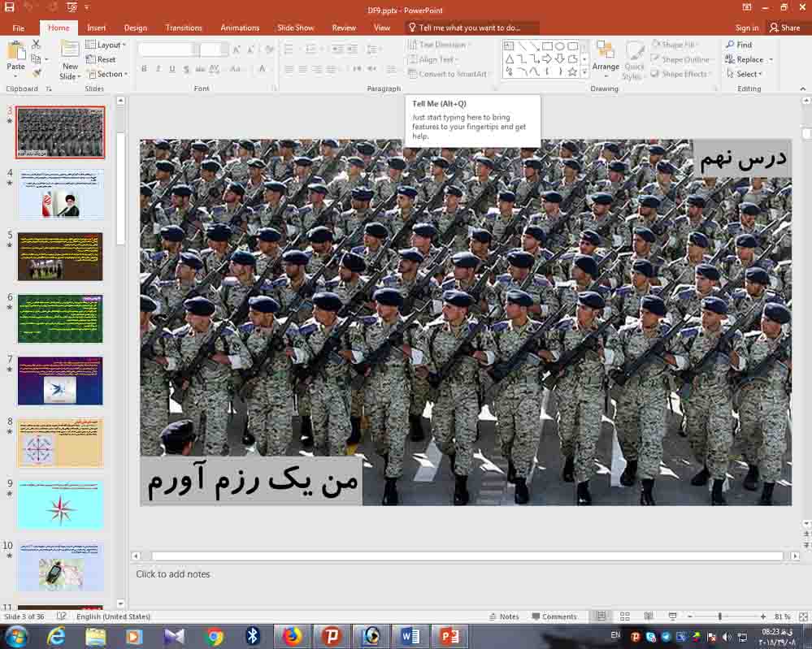
Task: Click the Share button
Action: [785, 28]
